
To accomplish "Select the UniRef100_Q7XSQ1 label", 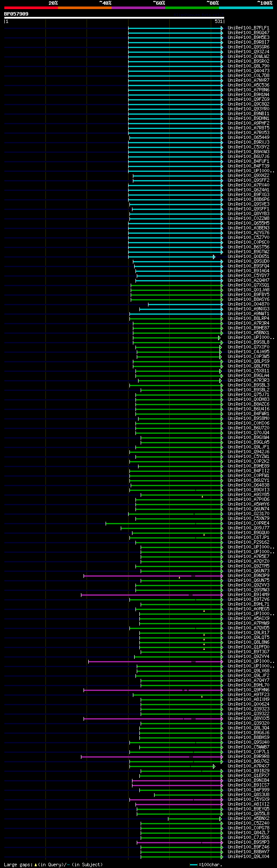I will (248, 285).
